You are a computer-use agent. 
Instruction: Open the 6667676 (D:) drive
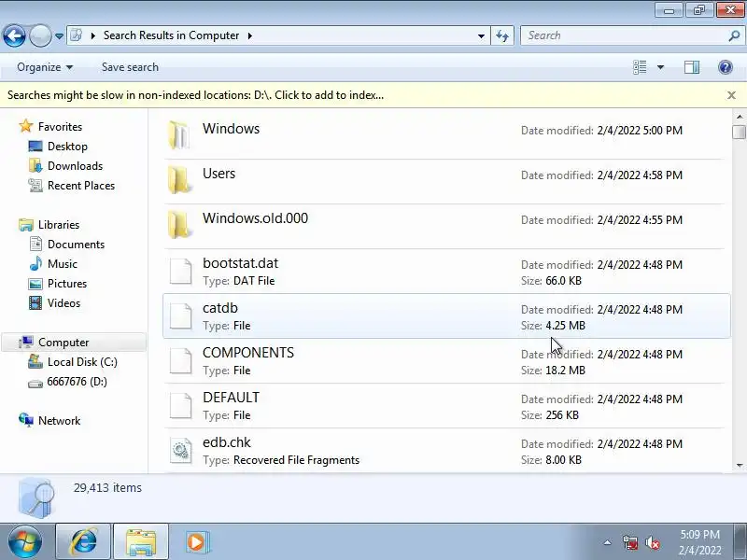point(77,382)
